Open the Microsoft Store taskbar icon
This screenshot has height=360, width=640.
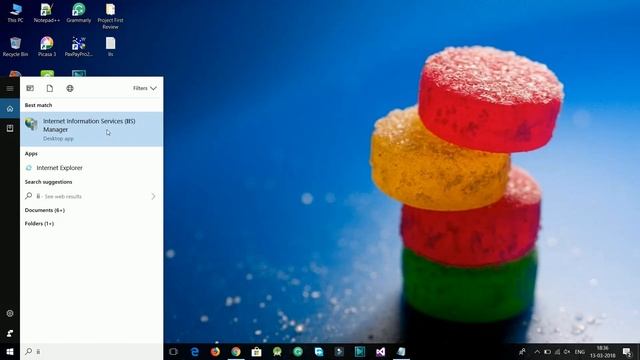click(x=256, y=351)
